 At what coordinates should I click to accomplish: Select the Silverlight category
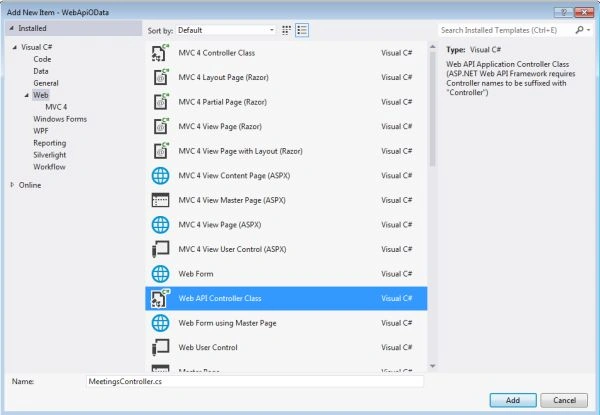[x=50, y=155]
